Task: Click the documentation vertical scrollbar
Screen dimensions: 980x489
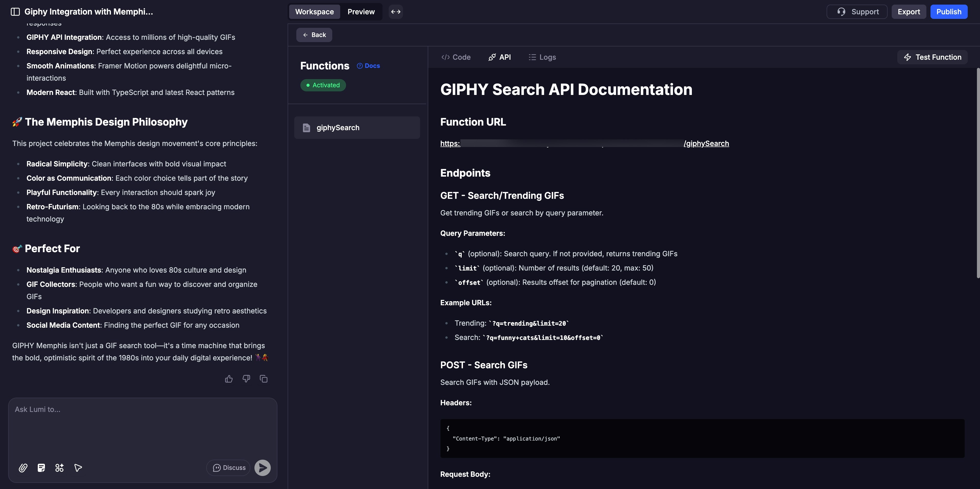Action: click(x=978, y=173)
